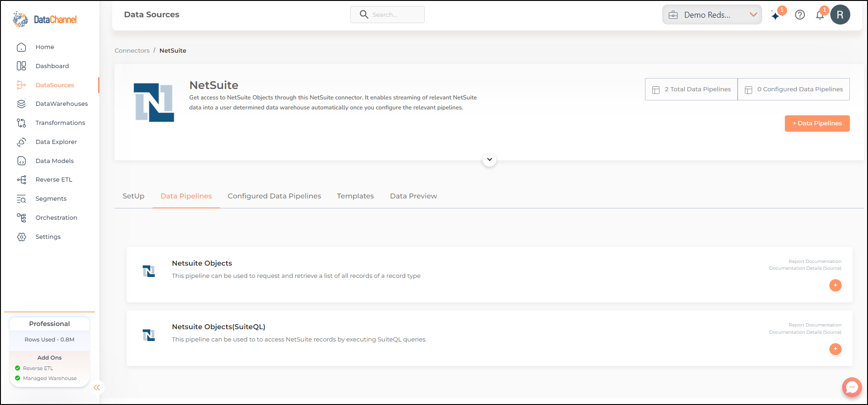Open Documentation Details (Source) for Netsuite Objects(SuiteQL)

[x=805, y=332]
